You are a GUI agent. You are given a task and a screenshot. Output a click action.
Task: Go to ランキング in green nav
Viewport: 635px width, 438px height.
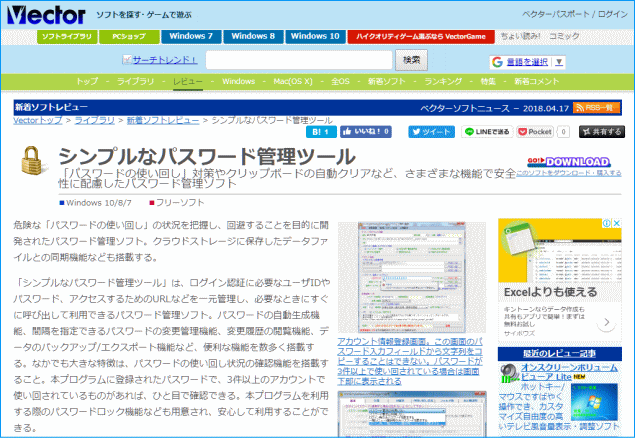click(443, 81)
